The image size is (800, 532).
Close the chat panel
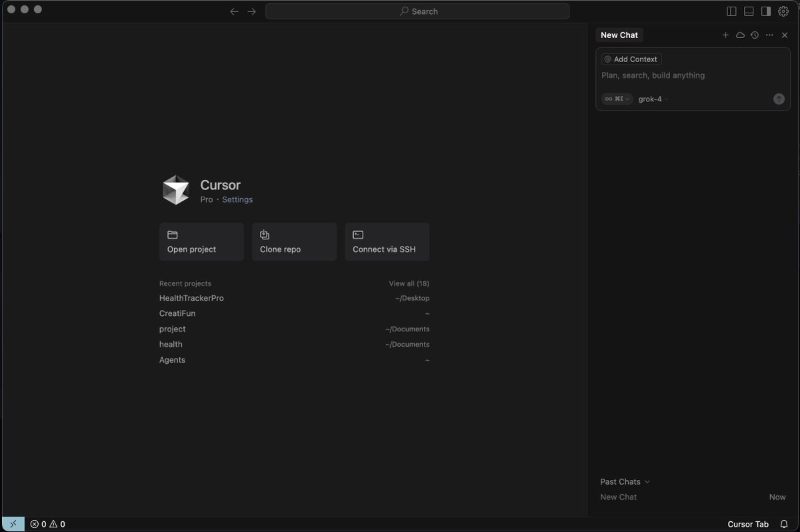pyautogui.click(x=785, y=35)
